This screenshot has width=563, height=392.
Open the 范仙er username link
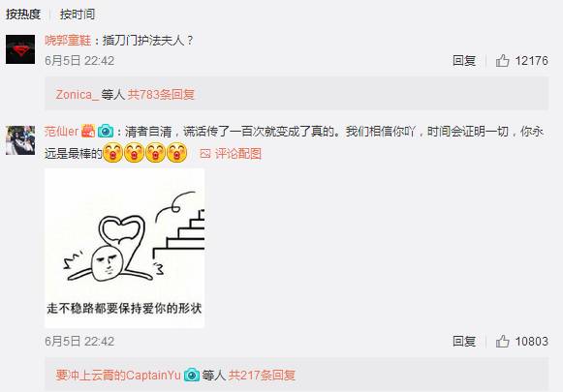(x=61, y=132)
